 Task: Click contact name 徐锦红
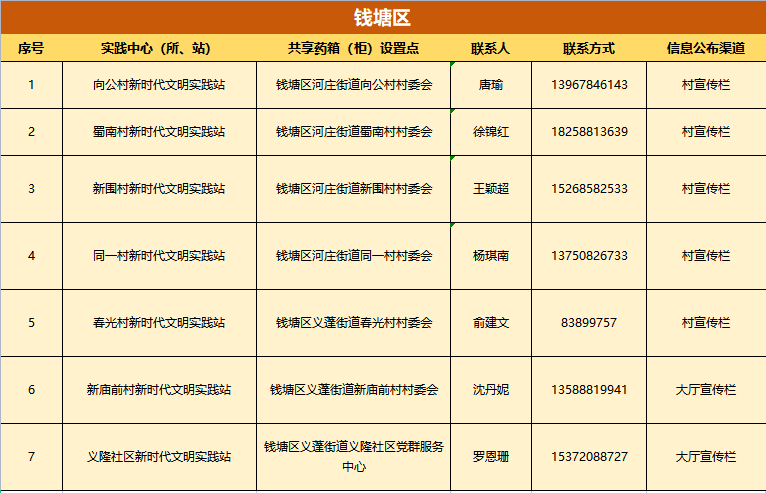491,132
